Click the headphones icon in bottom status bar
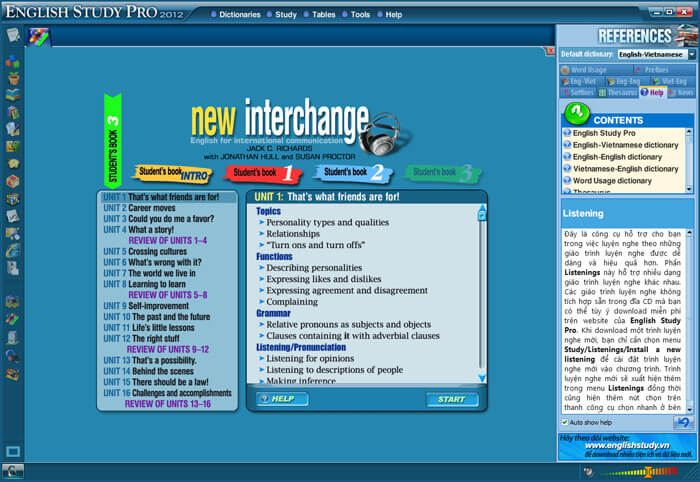Viewport: 700px width, 482px height. [12, 471]
